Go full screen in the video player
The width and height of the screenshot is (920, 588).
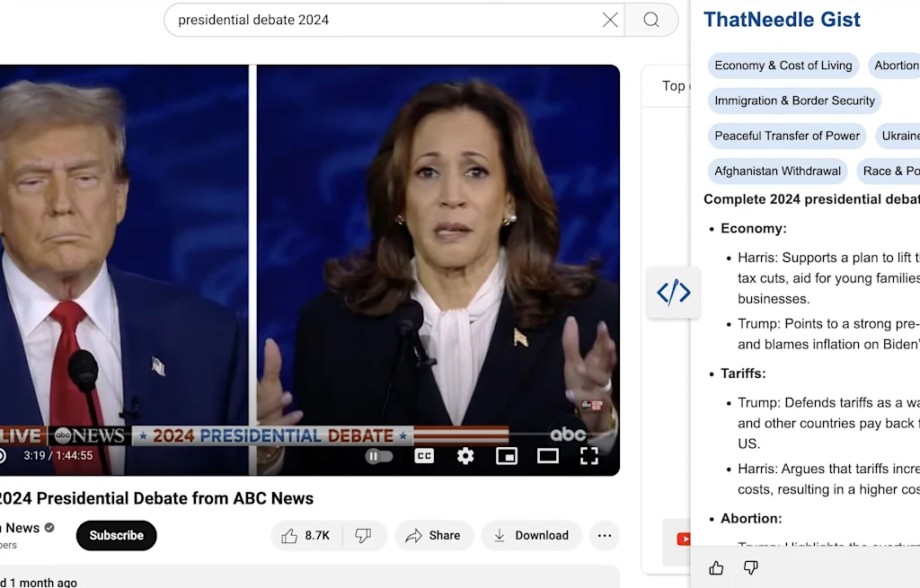pyautogui.click(x=589, y=456)
